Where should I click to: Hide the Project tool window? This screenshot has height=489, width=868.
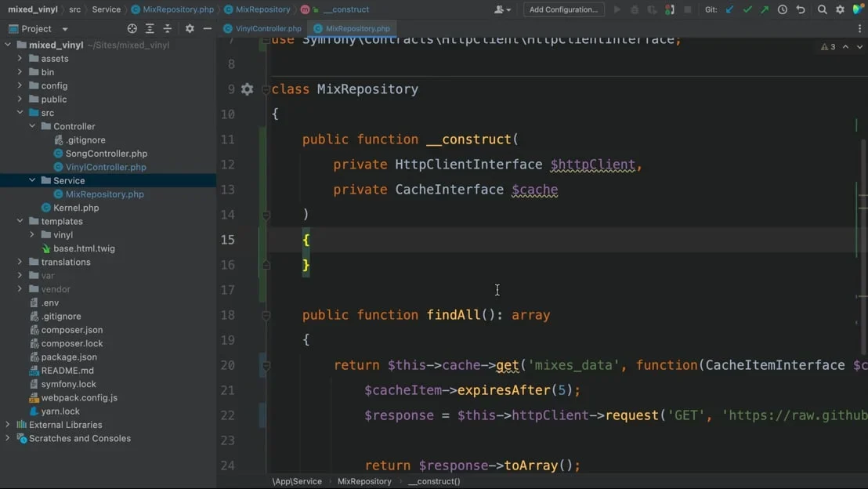208,29
